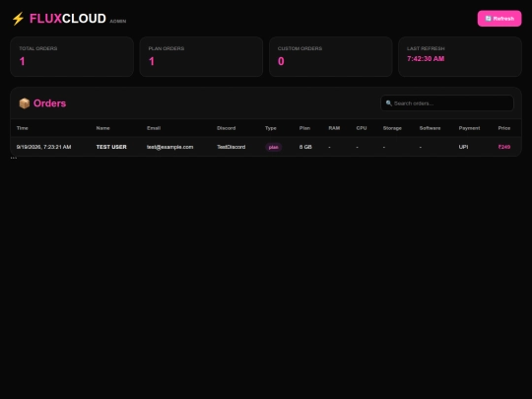The width and height of the screenshot is (532, 399).
Task: Click the TestDiscord cell
Action: coord(232,147)
